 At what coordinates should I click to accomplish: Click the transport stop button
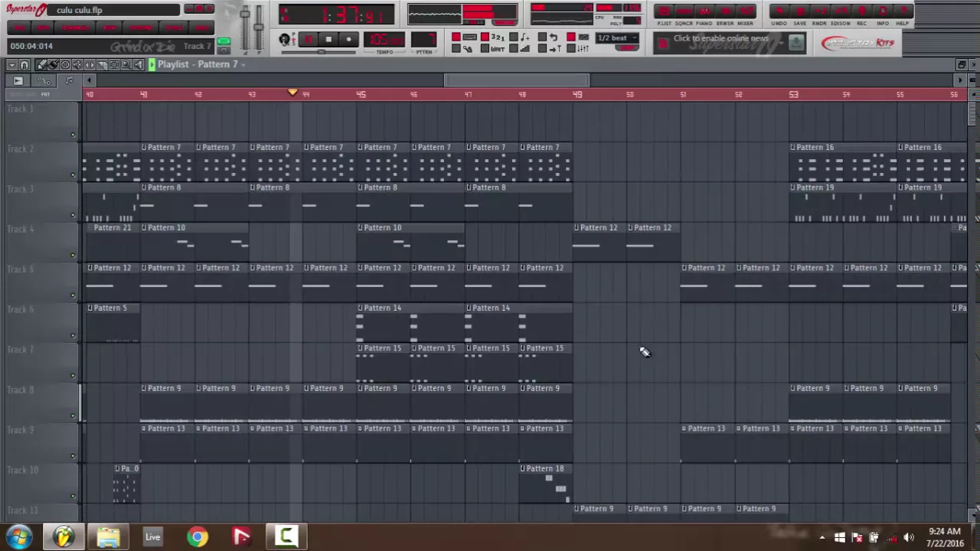(x=328, y=39)
